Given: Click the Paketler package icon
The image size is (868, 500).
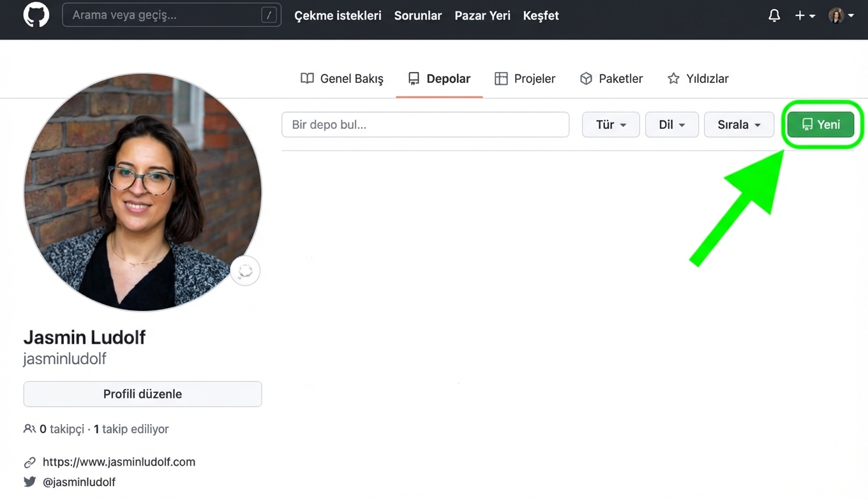Looking at the screenshot, I should [x=586, y=78].
